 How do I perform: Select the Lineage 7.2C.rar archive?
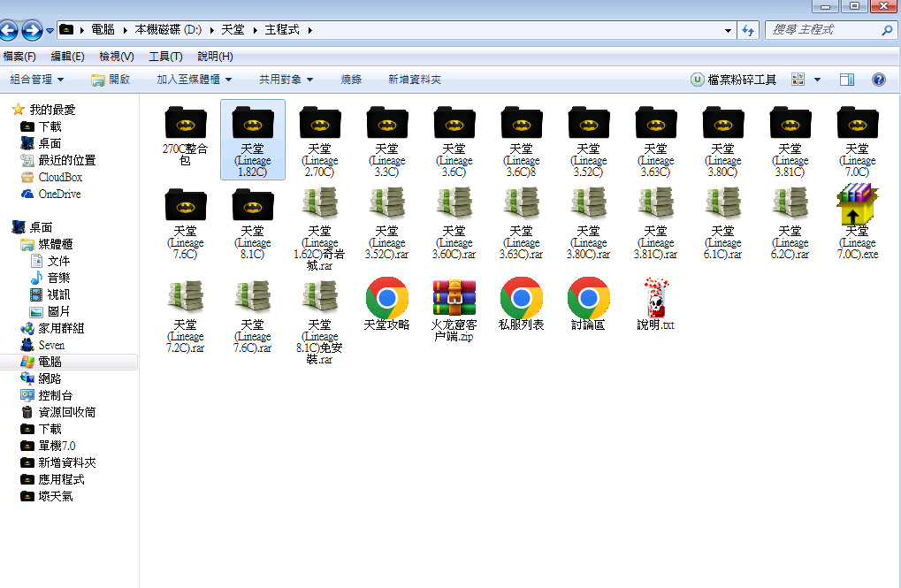point(185,317)
